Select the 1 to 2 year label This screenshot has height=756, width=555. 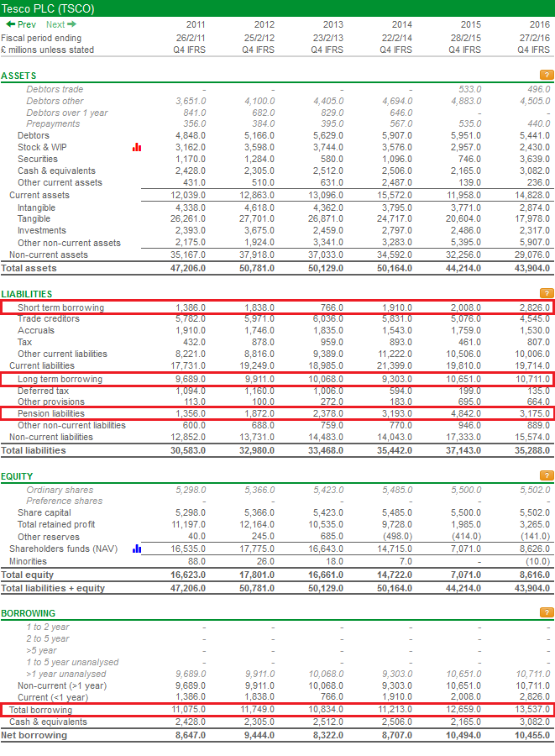(48, 627)
